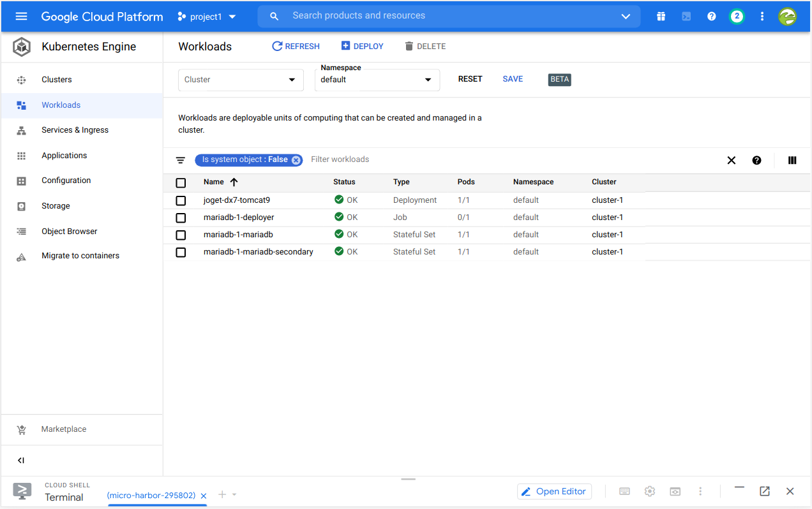The height and width of the screenshot is (509, 812).
Task: Open the filter help question mark icon
Action: (x=756, y=160)
